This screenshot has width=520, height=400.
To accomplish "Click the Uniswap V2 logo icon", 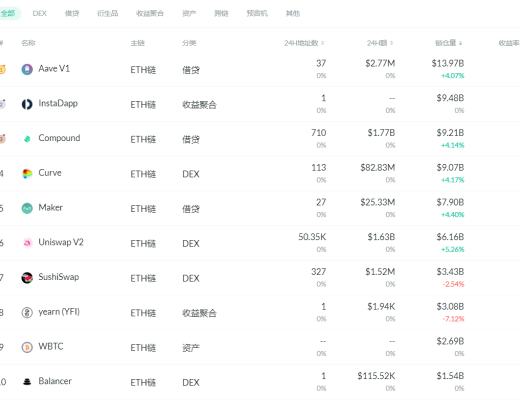I will pos(27,243).
